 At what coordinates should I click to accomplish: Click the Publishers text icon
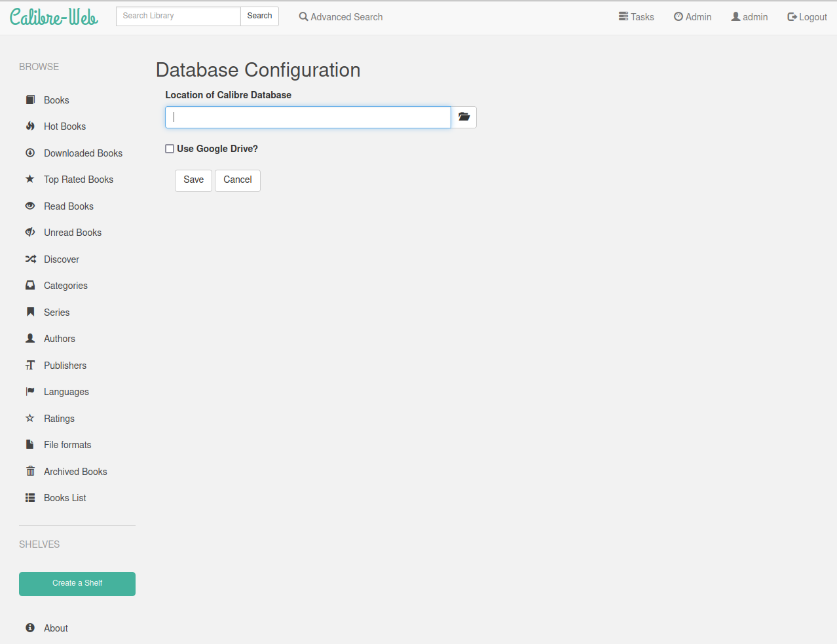tap(30, 365)
